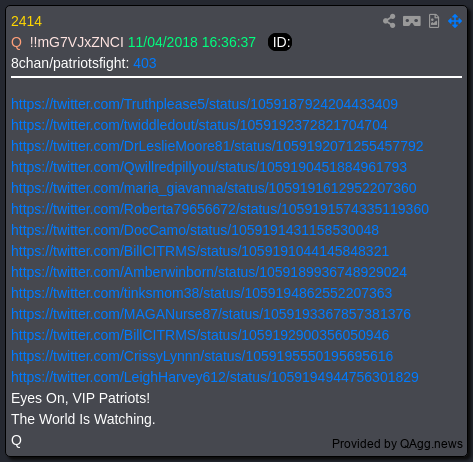The image size is (473, 462).
Task: Click the black ID badge
Action: (280, 42)
